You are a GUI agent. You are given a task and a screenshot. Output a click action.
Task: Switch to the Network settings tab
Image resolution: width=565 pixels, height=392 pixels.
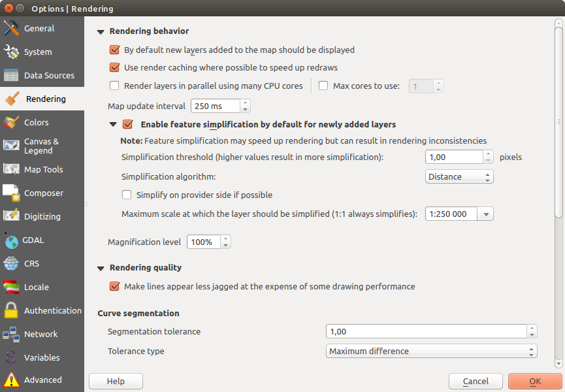click(x=41, y=335)
